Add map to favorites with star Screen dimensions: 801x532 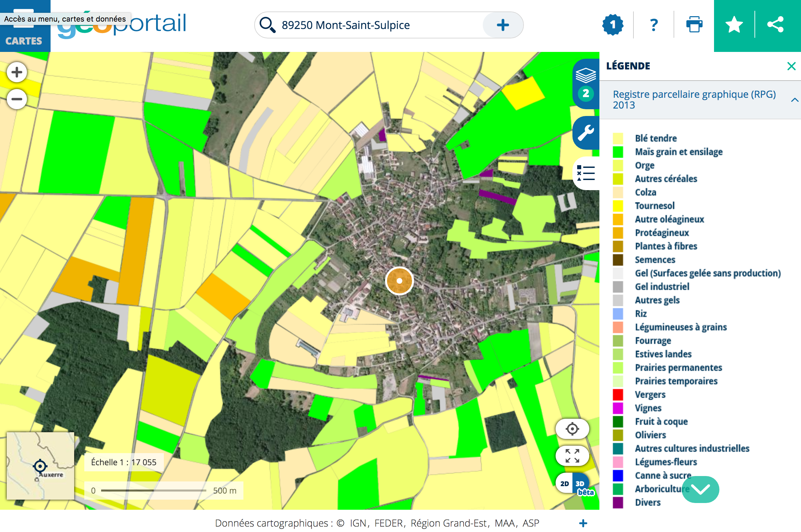click(x=734, y=24)
